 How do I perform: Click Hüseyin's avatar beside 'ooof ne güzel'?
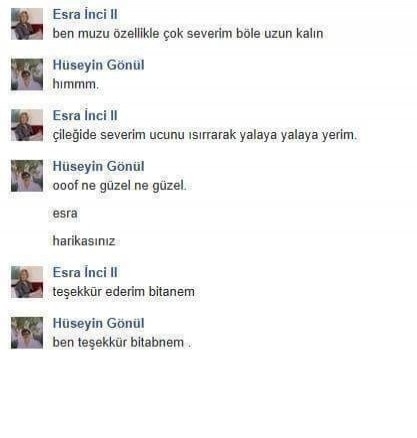27,176
